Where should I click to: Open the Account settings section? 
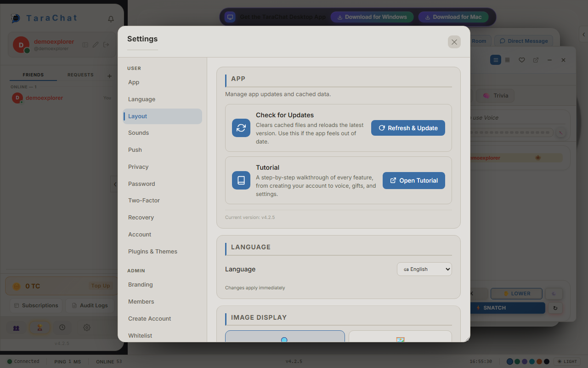tap(163, 235)
